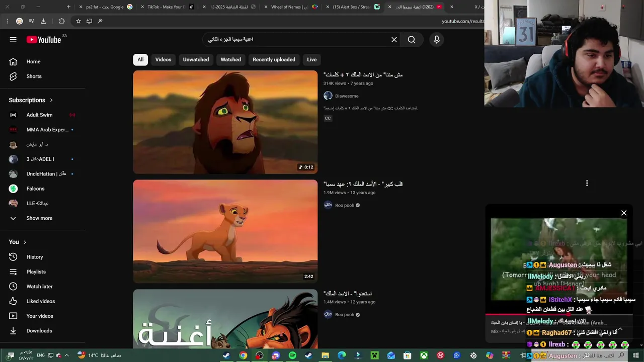Open the Diawesome channel link
644x362 pixels.
tap(347, 96)
